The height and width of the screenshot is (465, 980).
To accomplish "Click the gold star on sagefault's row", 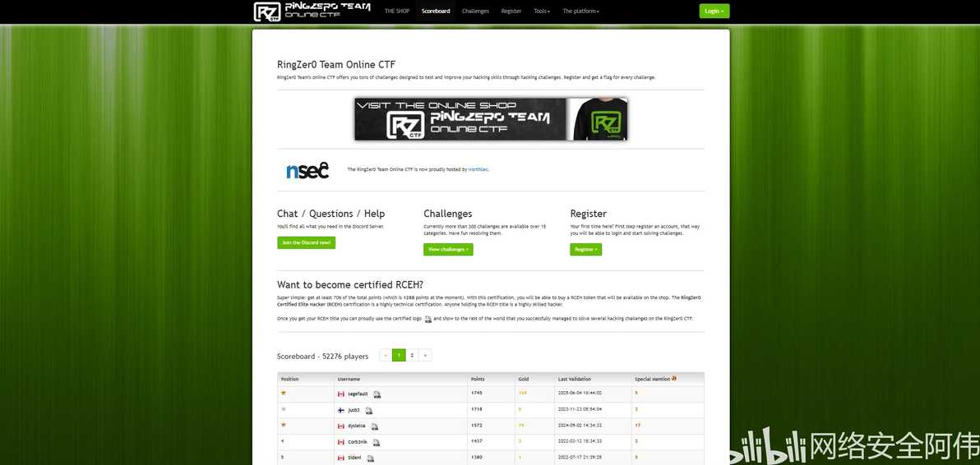I will (283, 393).
